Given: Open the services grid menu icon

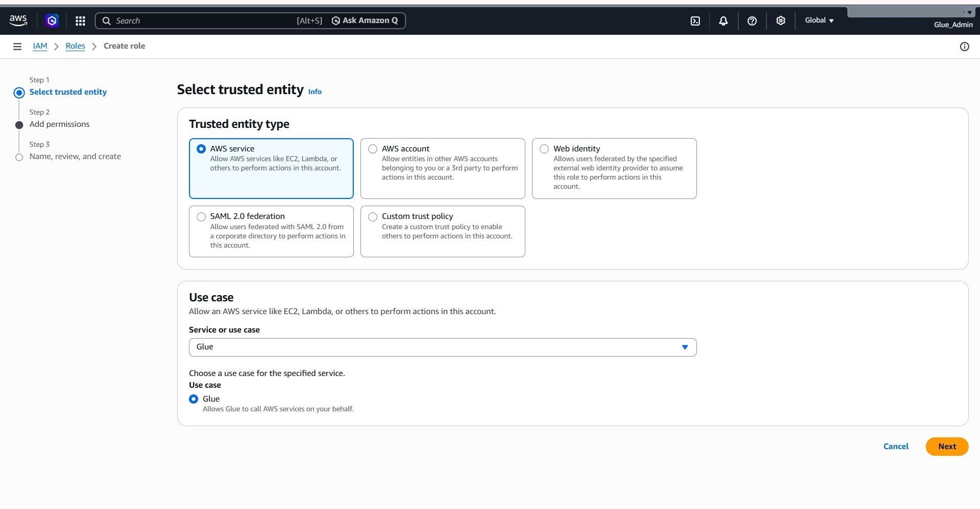Looking at the screenshot, I should click(x=80, y=20).
